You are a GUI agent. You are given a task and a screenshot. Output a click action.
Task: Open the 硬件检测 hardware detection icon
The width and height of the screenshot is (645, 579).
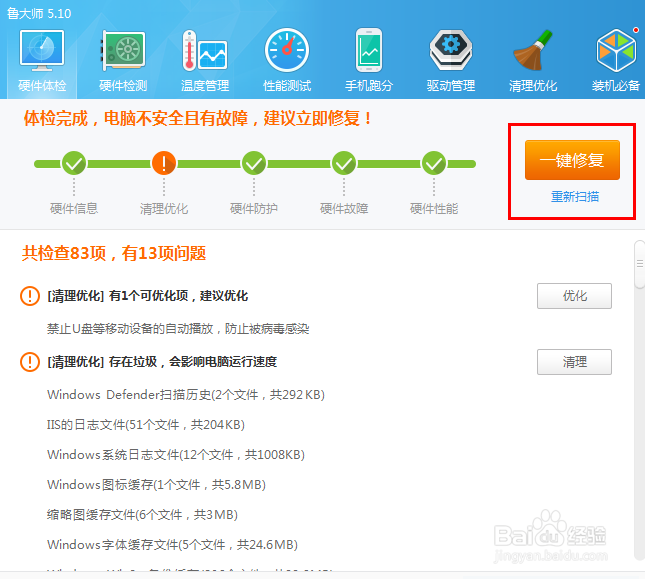pyautogui.click(x=123, y=50)
